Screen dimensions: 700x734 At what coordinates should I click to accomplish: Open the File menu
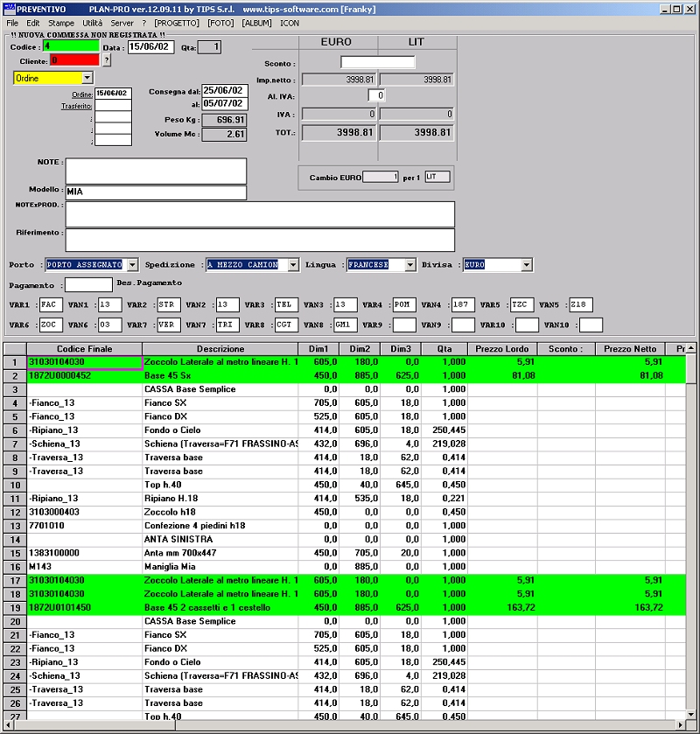12,23
